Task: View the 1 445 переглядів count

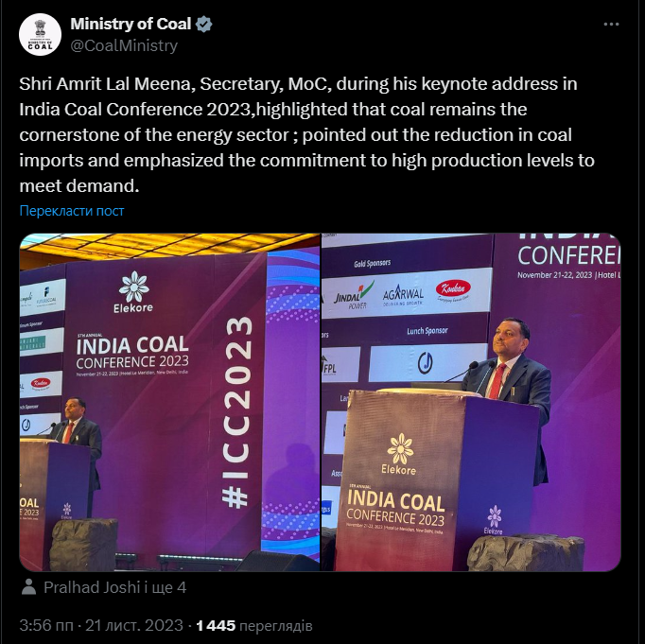Action: point(254,625)
